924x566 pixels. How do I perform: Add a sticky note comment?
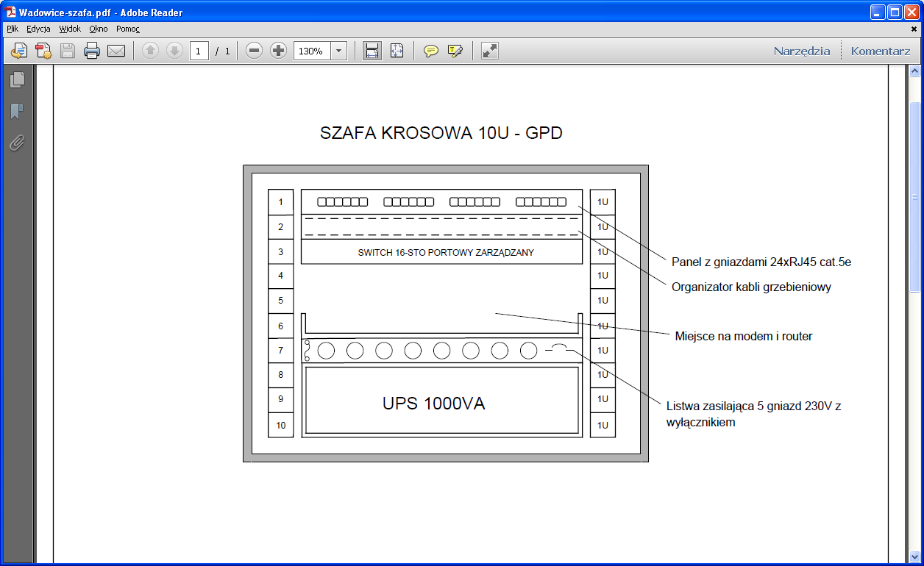(431, 51)
